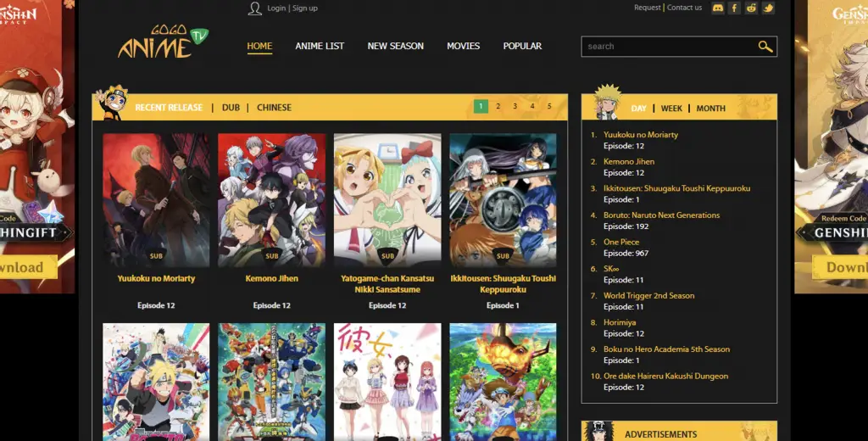Open the Twitter icon link
The image size is (868, 441).
pos(768,8)
